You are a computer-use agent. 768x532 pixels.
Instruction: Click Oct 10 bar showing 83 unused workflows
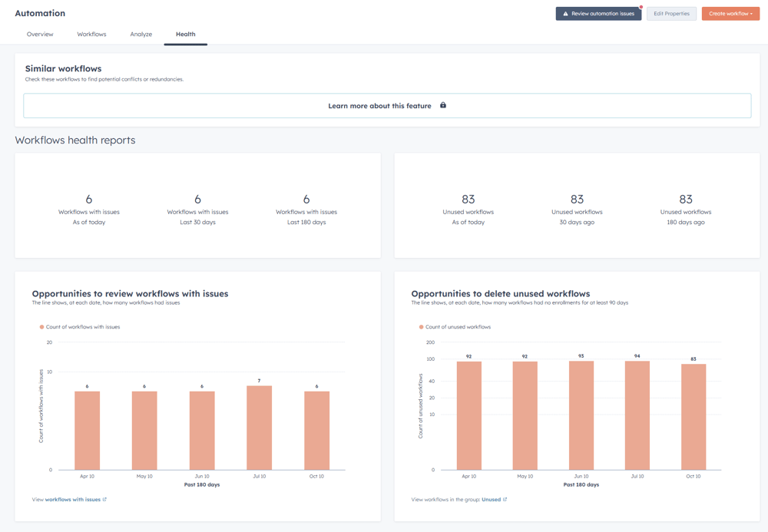point(693,417)
